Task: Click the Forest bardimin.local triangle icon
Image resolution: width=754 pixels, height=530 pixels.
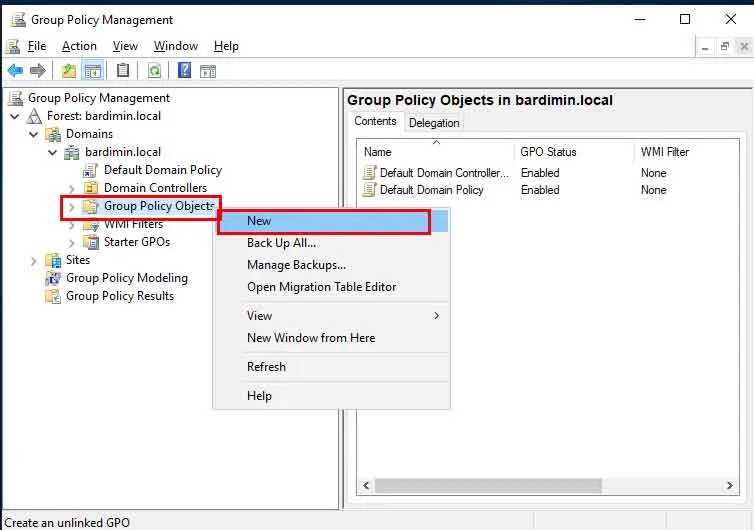Action: pyautogui.click(x=34, y=116)
